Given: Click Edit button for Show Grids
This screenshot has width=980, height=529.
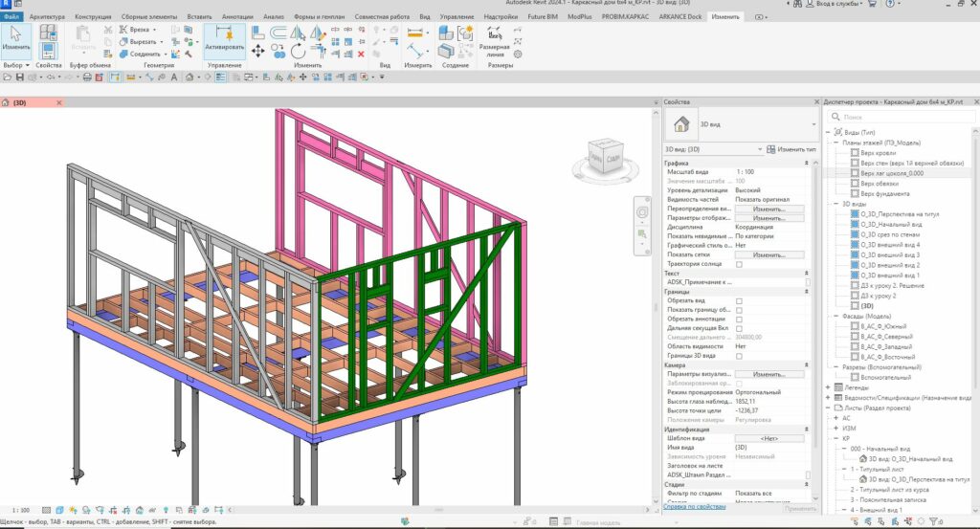Looking at the screenshot, I should [x=769, y=254].
